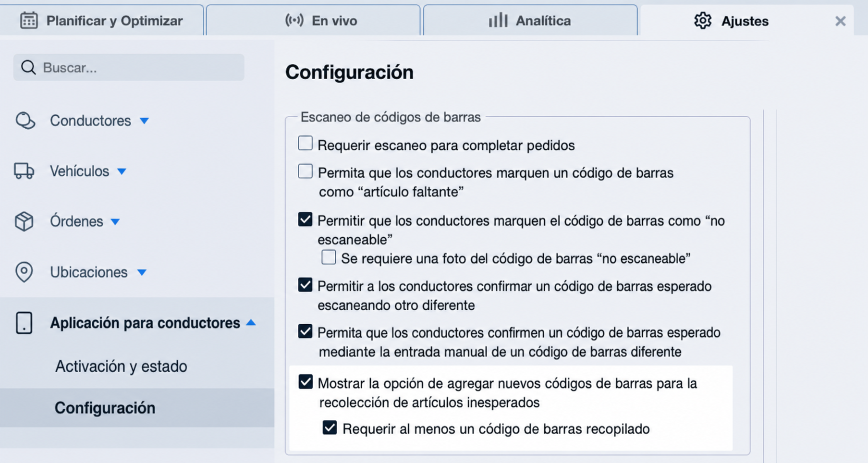Click the magnifying glass search icon
Image resolution: width=868 pixels, height=463 pixels.
pos(28,67)
